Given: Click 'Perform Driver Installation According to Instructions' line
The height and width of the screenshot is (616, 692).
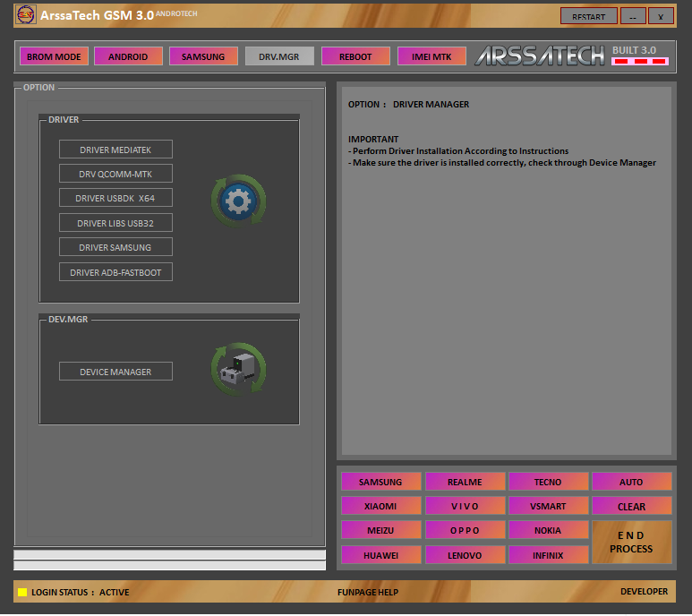Looking at the screenshot, I should (x=458, y=151).
